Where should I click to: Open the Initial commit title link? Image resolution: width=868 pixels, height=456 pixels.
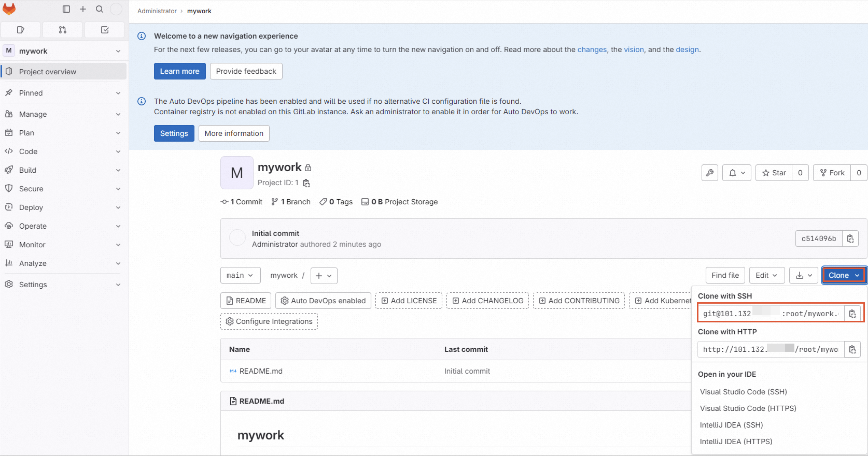tap(275, 233)
